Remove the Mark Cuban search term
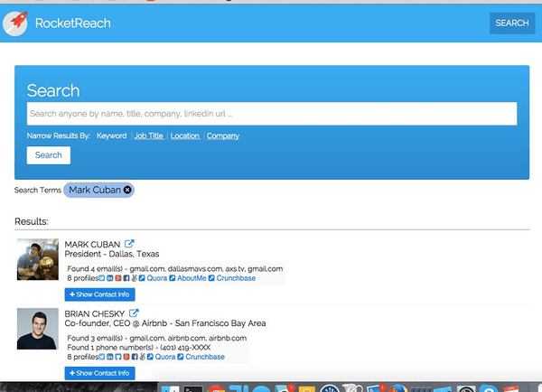 click(x=127, y=190)
